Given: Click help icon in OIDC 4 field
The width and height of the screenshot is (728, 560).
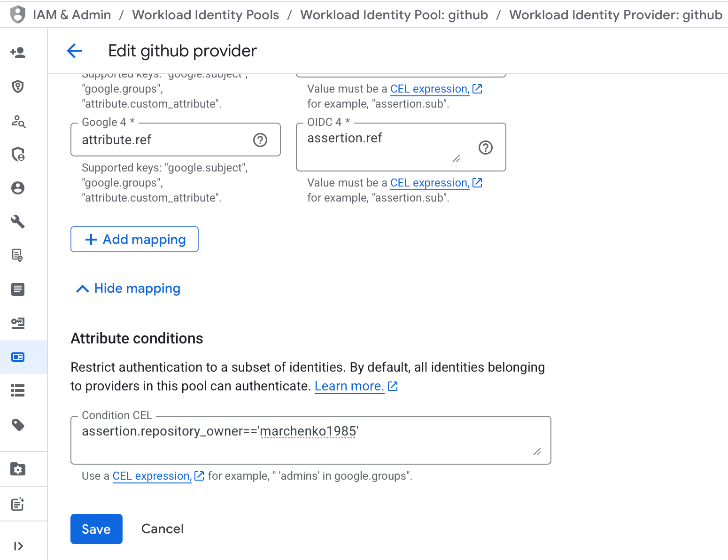Looking at the screenshot, I should coord(485,148).
